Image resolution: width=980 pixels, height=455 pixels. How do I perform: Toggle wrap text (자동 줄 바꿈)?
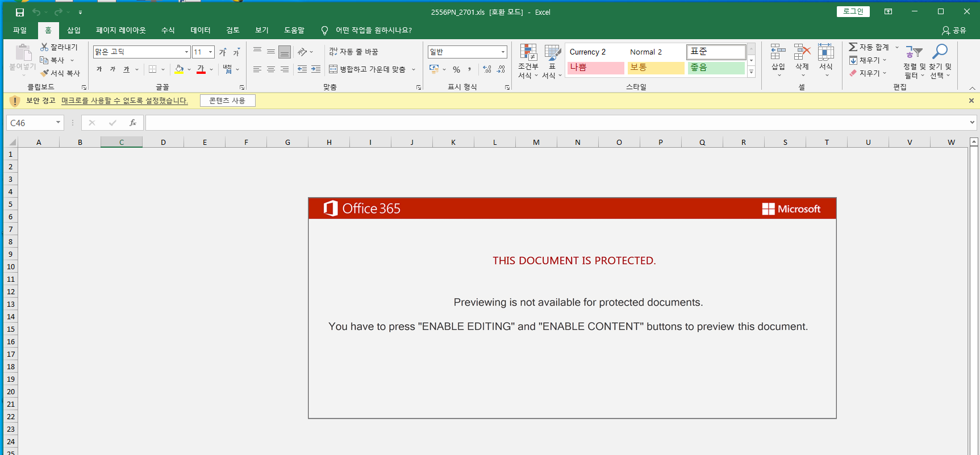pos(353,52)
